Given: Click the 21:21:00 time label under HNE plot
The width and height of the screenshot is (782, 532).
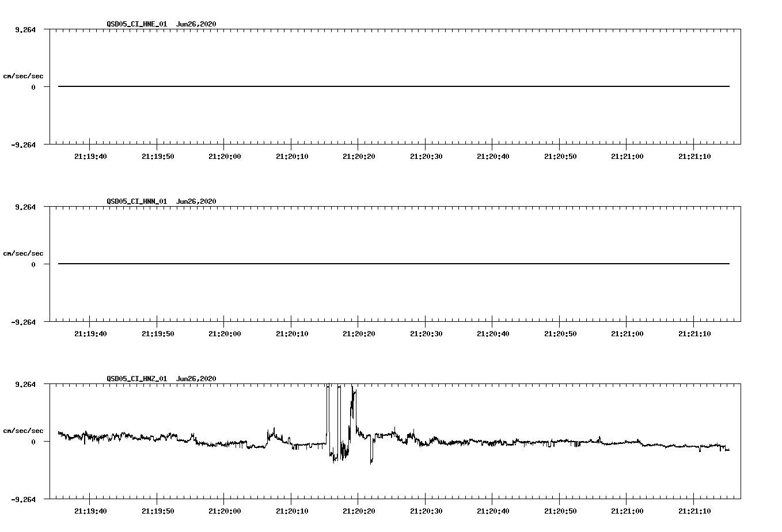Looking at the screenshot, I should coord(627,157).
